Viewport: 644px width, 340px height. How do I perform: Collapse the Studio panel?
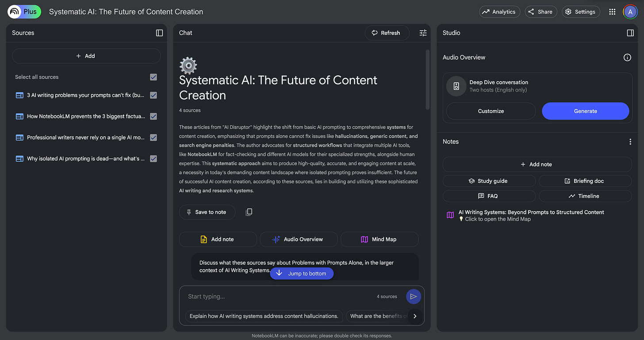coord(630,33)
